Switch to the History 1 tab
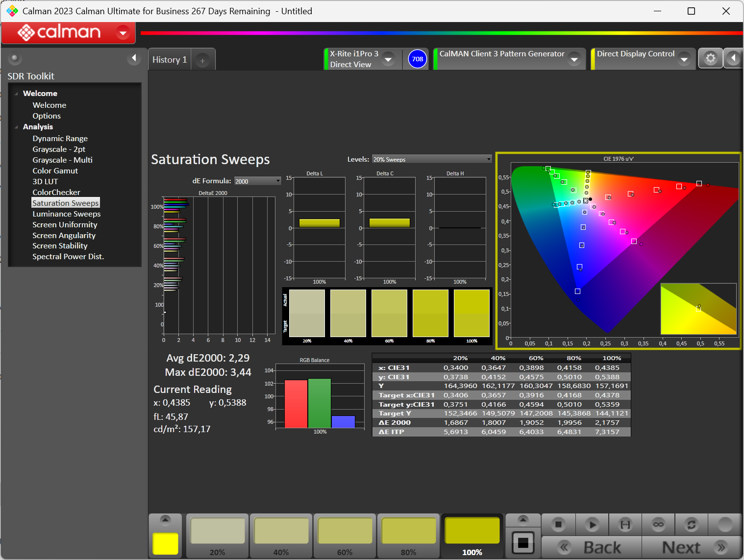 (170, 60)
